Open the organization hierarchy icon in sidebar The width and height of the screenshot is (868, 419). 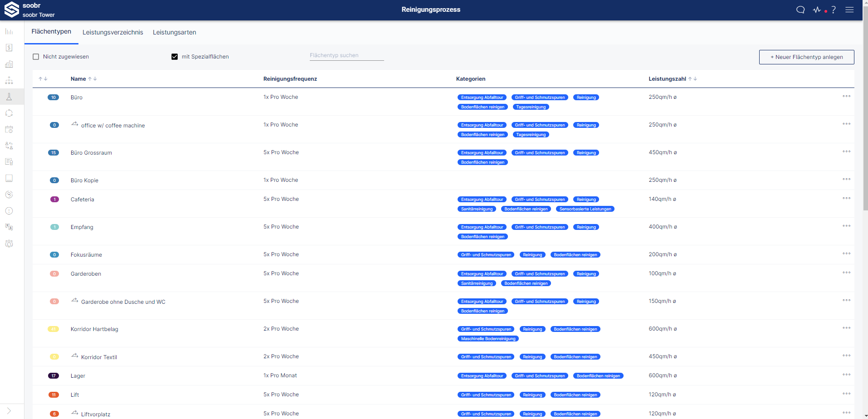[x=9, y=81]
